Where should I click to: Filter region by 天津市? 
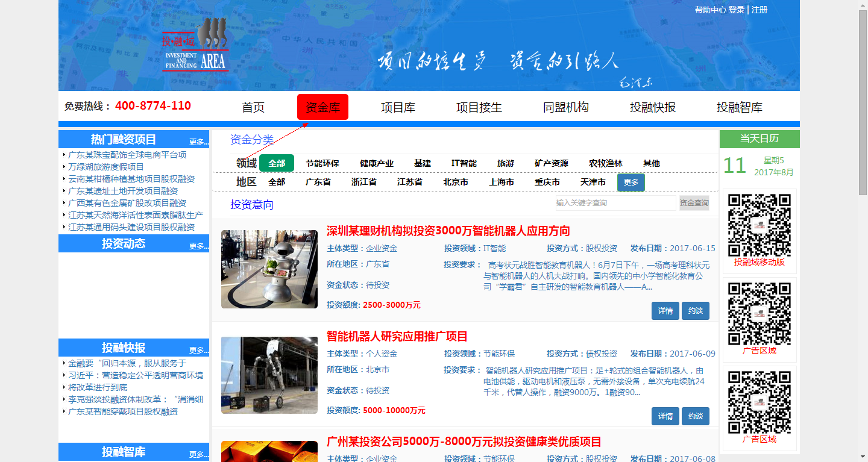click(x=593, y=182)
